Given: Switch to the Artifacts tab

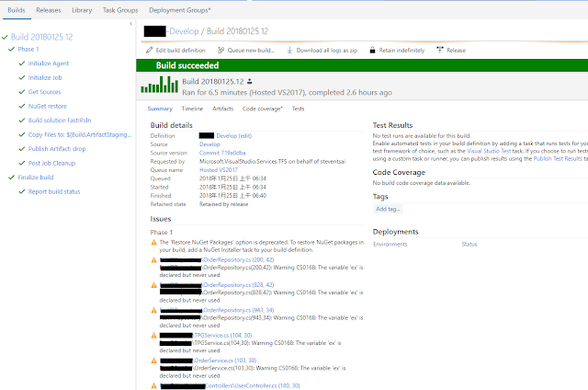Looking at the screenshot, I should click(x=222, y=109).
